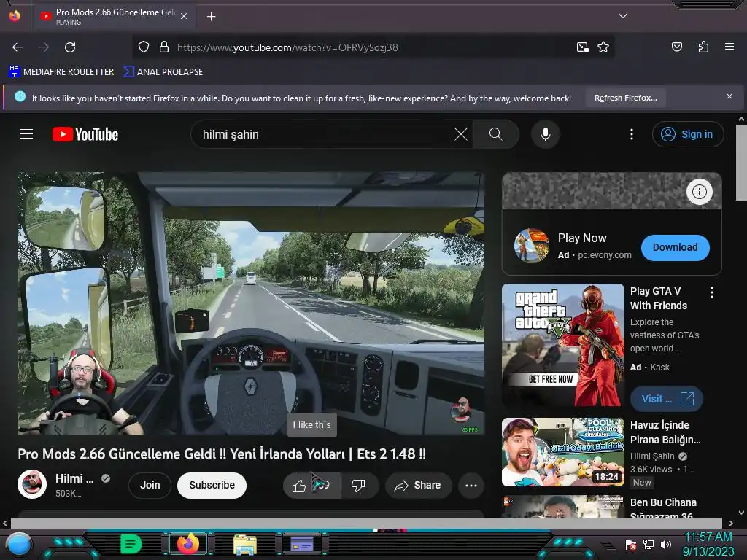Viewport: 747px width, 560px height.
Task: Toggle picture-in-picture icon in address bar
Action: click(x=582, y=47)
